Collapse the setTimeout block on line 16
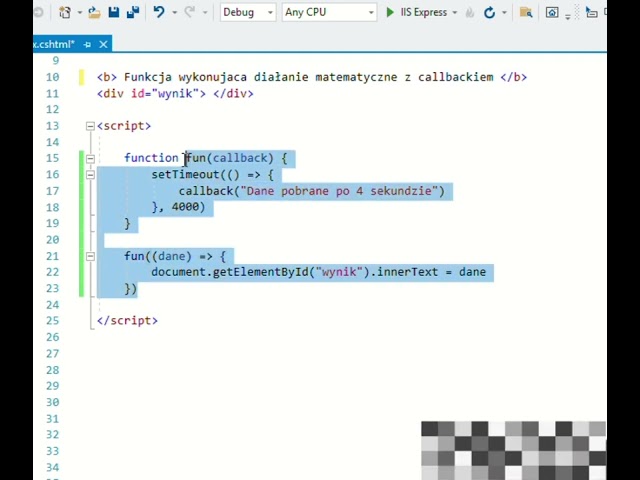 [x=90, y=175]
